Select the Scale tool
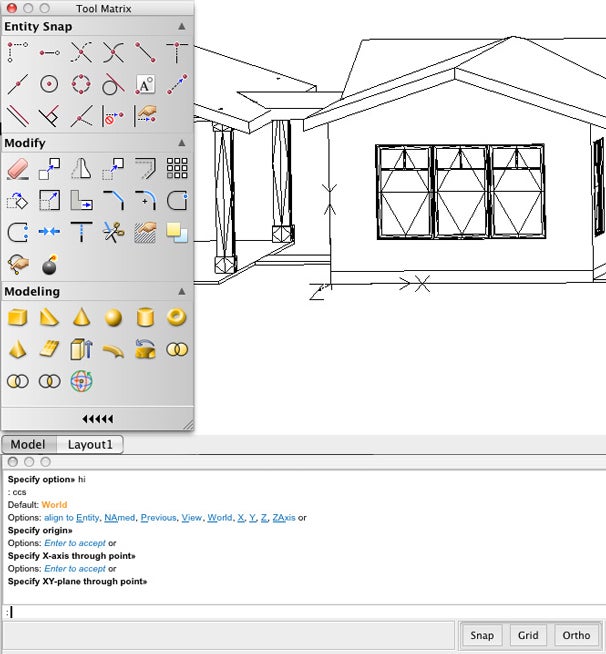Image resolution: width=606 pixels, height=654 pixels. tap(49, 201)
